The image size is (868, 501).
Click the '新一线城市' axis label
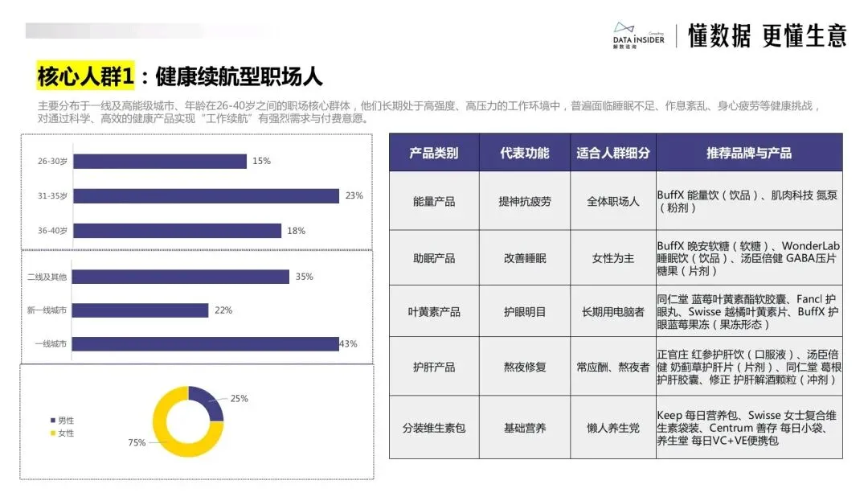[47, 310]
